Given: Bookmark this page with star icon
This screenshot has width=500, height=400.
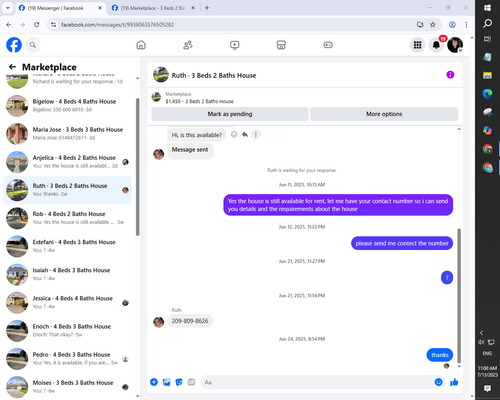Looking at the screenshot, I should click(x=433, y=24).
